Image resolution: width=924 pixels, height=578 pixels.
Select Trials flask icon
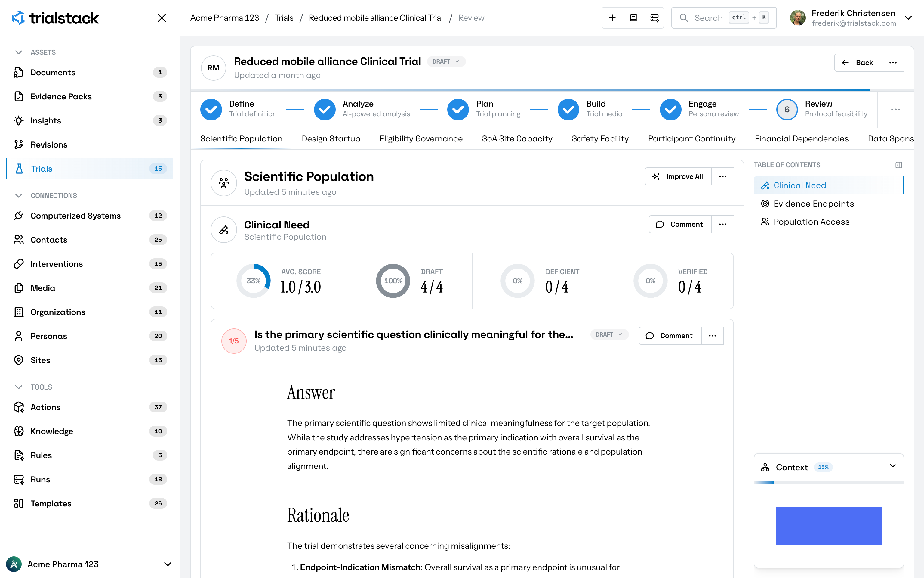[19, 169]
